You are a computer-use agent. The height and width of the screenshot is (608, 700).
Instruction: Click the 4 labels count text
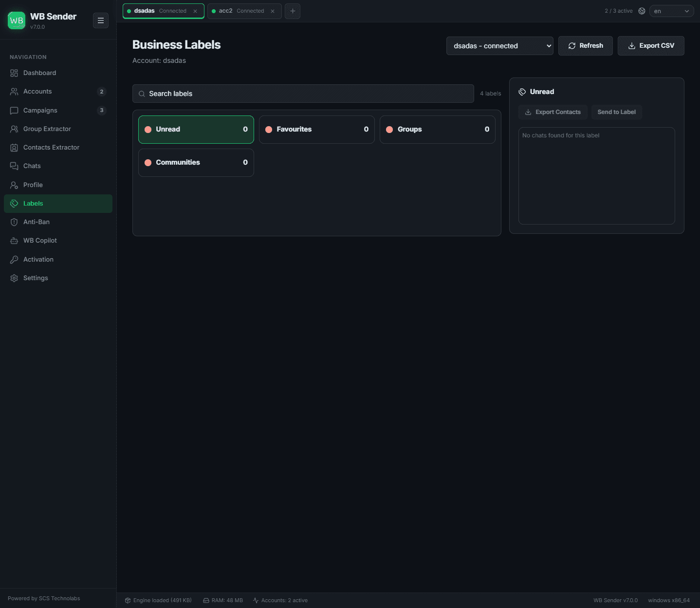(490, 94)
